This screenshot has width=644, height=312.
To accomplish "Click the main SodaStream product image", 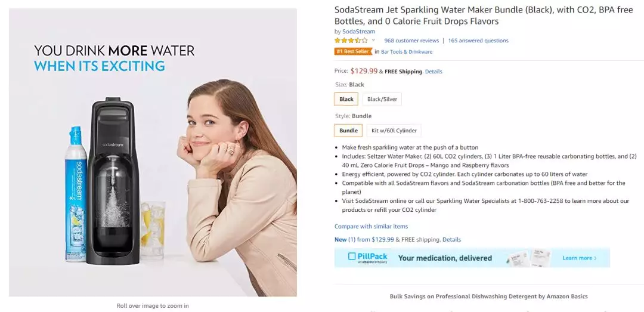I will (153, 153).
